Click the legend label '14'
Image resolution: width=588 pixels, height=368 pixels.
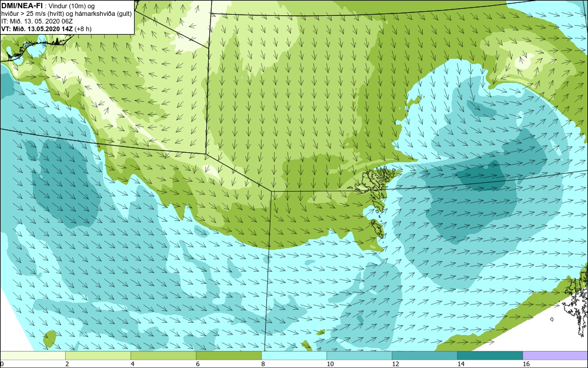[460, 364]
